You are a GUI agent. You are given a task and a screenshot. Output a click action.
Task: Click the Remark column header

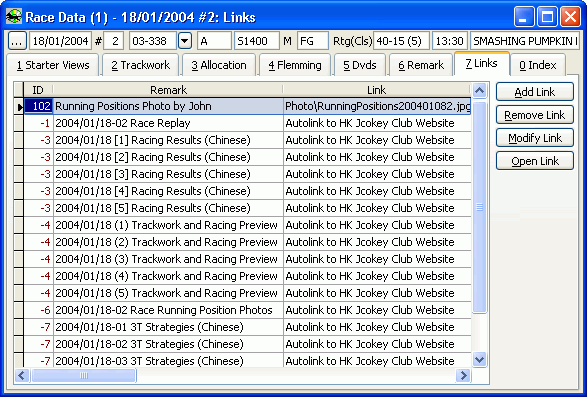click(x=168, y=90)
